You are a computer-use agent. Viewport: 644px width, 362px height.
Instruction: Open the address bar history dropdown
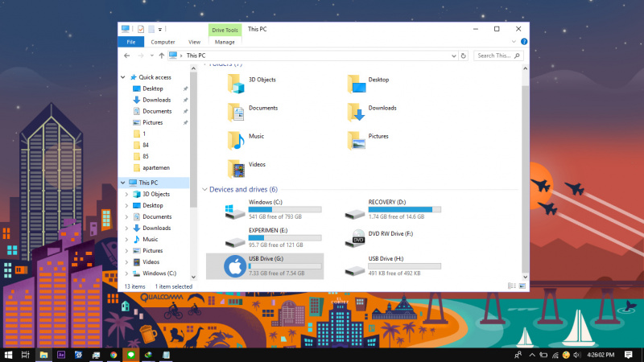(x=453, y=56)
